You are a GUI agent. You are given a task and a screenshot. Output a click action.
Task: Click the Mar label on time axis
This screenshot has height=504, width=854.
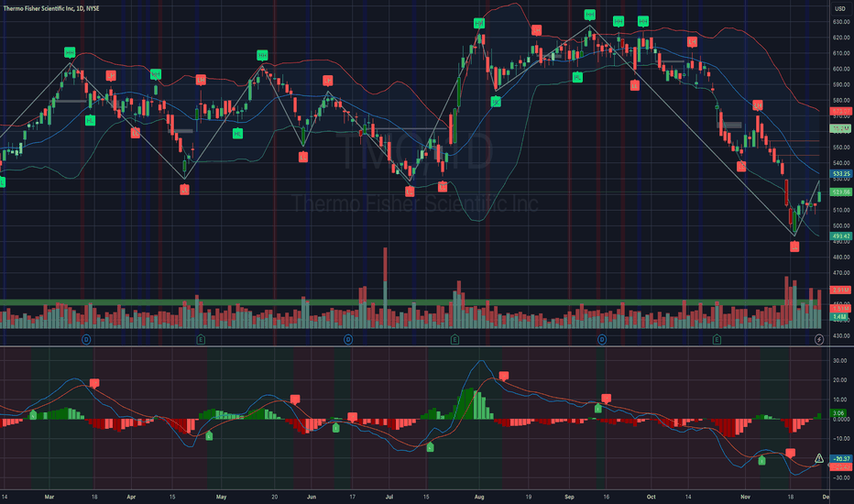tap(49, 497)
